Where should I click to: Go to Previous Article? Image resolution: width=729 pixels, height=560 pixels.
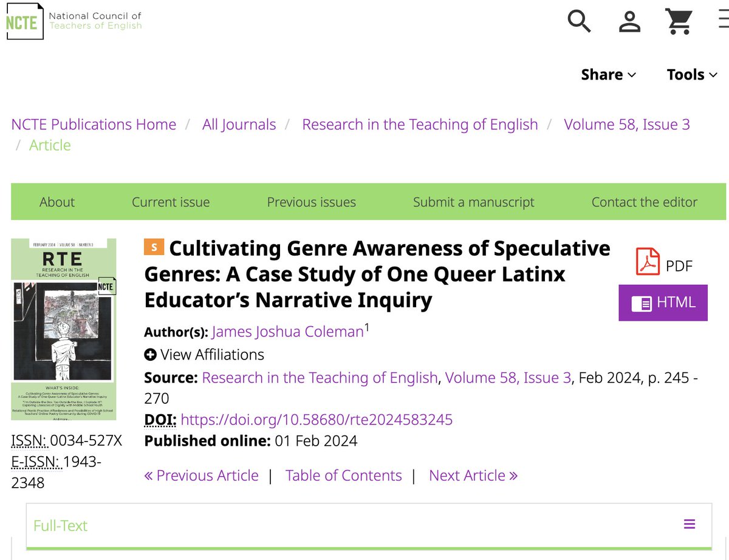pos(201,475)
